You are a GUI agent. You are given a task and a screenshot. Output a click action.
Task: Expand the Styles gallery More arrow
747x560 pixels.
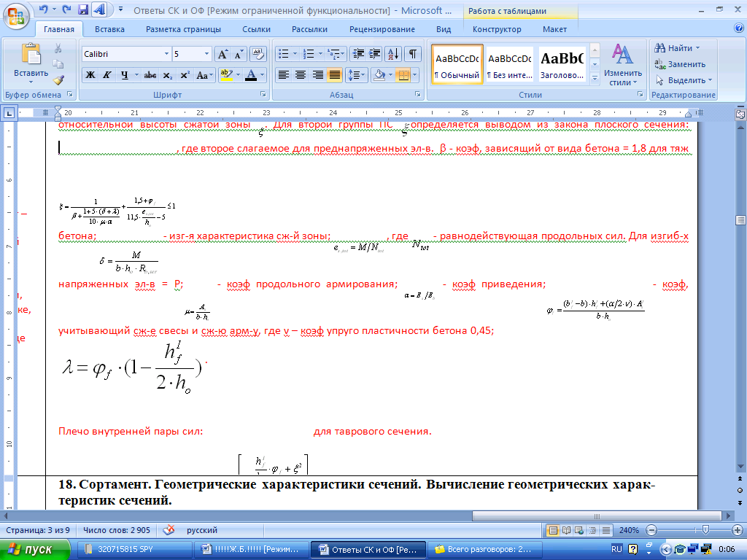(x=595, y=78)
